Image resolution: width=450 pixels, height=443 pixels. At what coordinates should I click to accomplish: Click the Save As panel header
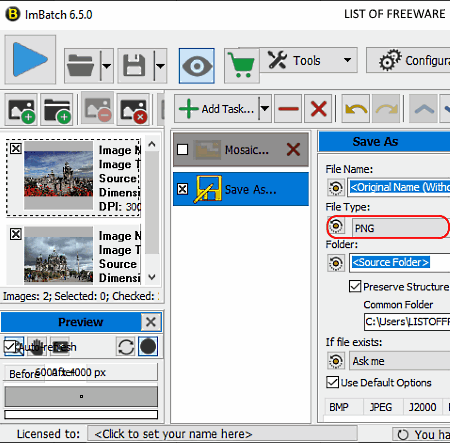(x=384, y=142)
